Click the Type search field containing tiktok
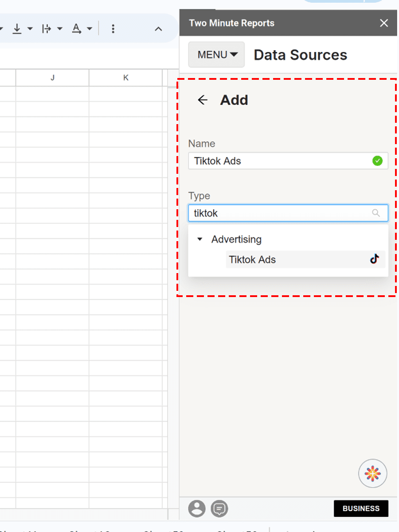 [288, 213]
